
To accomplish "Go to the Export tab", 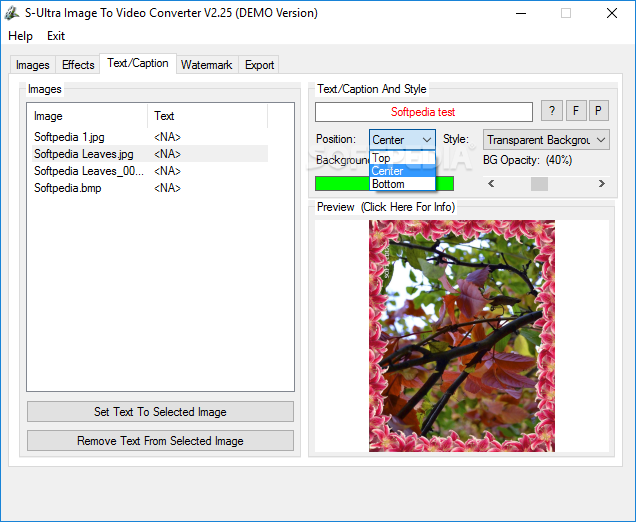I will (259, 65).
